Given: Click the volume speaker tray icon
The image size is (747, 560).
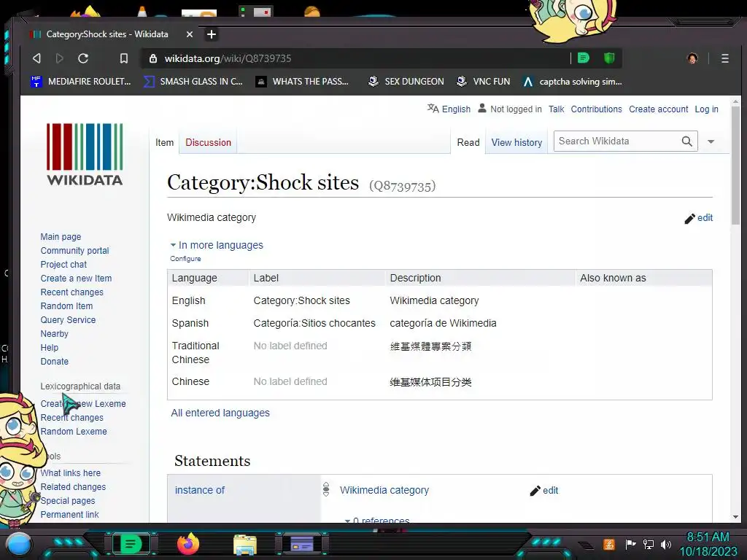Looking at the screenshot, I should 665,544.
